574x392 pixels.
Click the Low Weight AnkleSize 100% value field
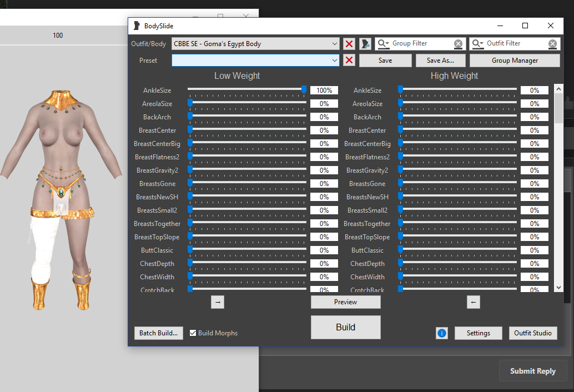point(324,91)
